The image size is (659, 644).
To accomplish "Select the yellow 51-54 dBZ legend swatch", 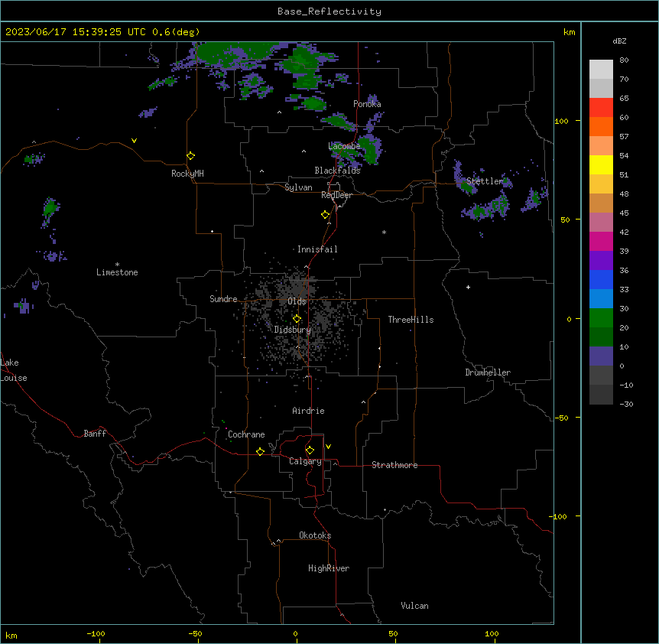I will 601,164.
